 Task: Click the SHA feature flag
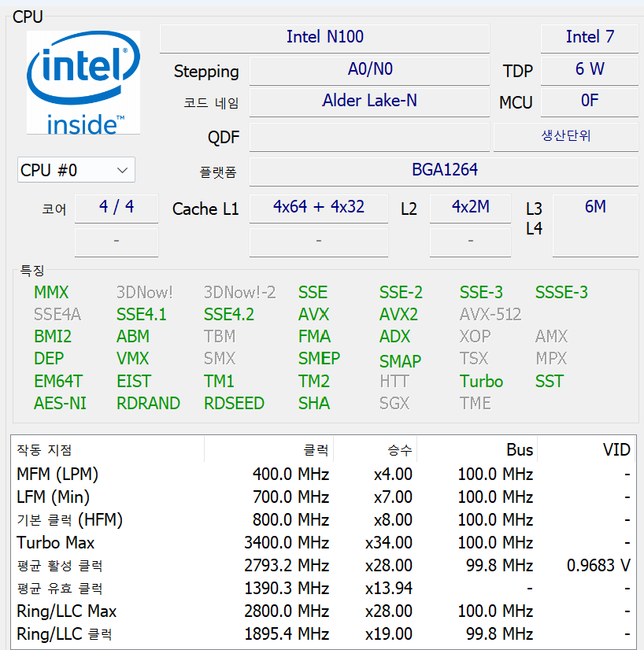(314, 404)
